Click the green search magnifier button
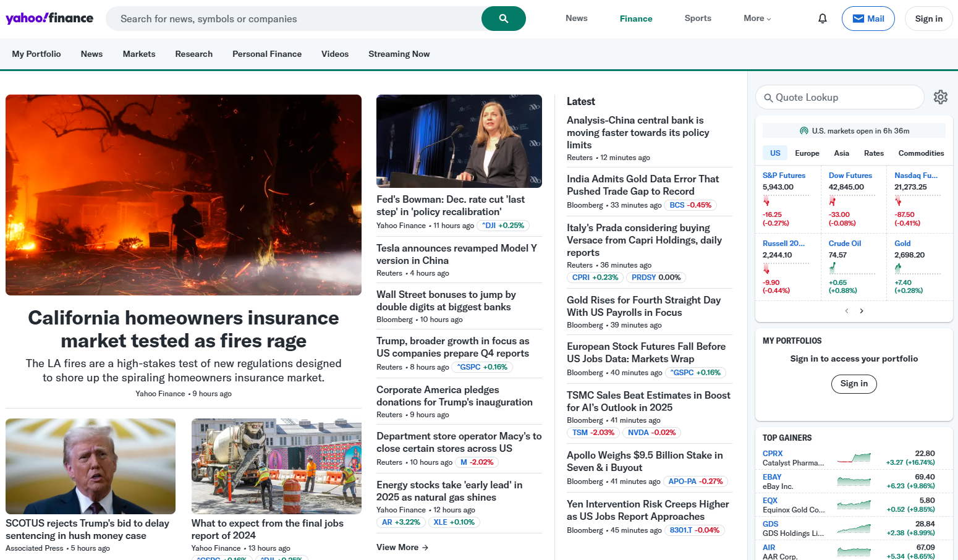 (503, 19)
